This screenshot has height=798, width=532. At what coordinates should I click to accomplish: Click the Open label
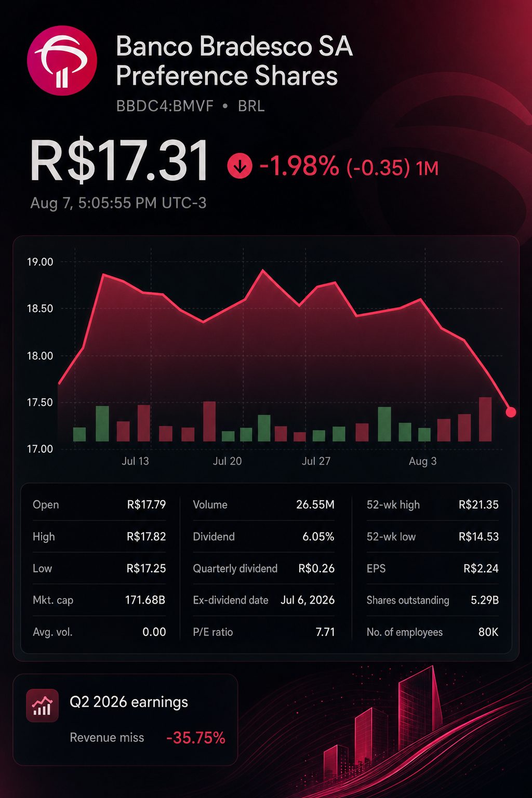click(x=46, y=505)
